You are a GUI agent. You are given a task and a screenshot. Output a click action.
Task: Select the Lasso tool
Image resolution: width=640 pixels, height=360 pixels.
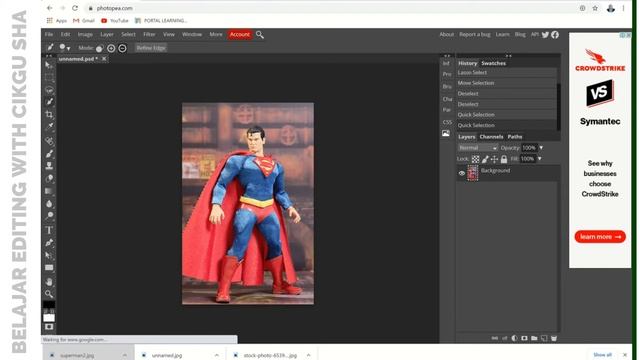(x=49, y=90)
